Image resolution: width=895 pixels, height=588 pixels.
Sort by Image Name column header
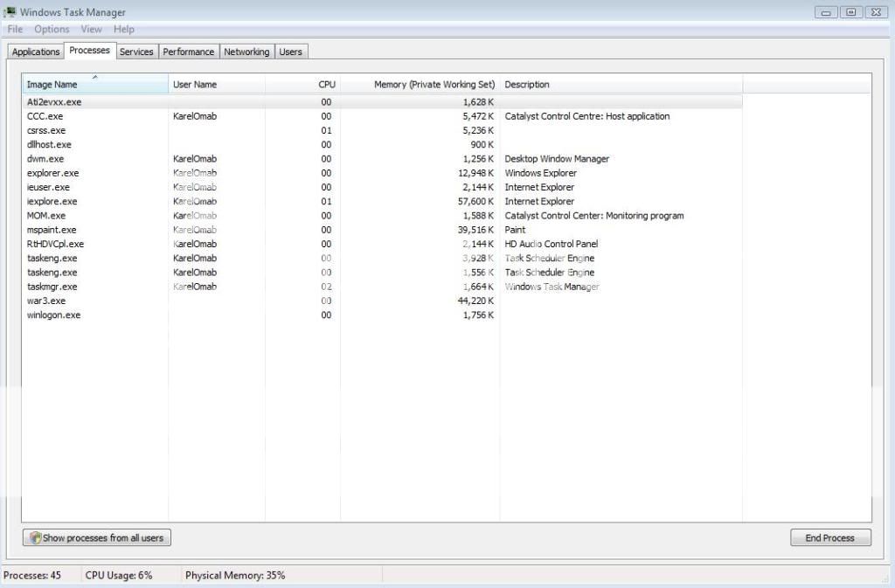(x=95, y=84)
